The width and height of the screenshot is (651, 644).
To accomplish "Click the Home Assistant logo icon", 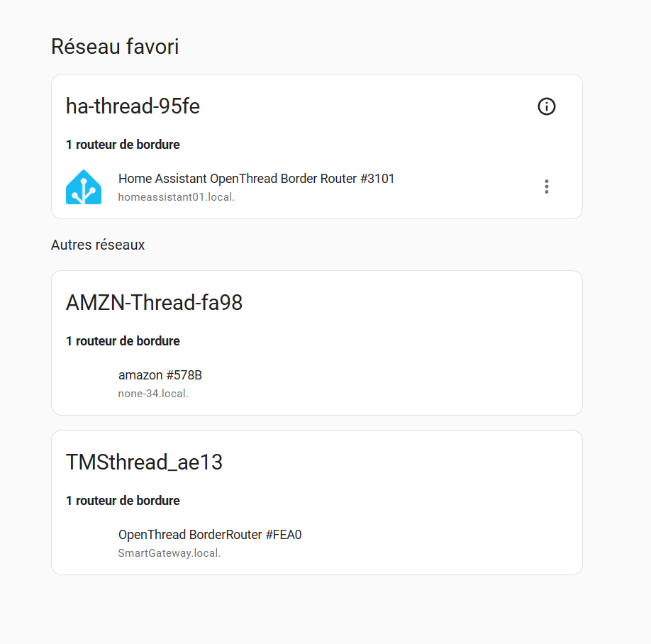I will click(84, 187).
